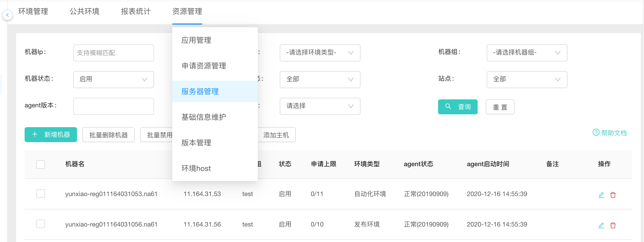Collapse the sidebar with the back arrow
This screenshot has width=644, height=242.
pyautogui.click(x=7, y=15)
